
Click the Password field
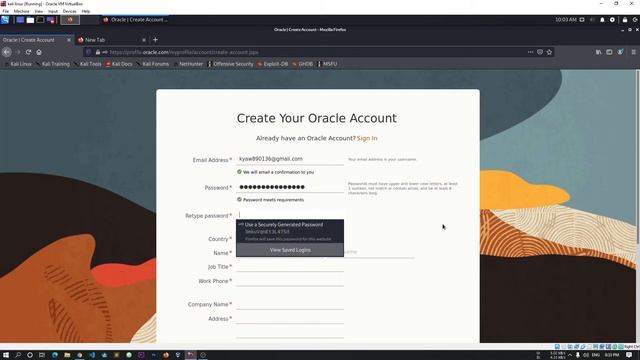pyautogui.click(x=290, y=187)
